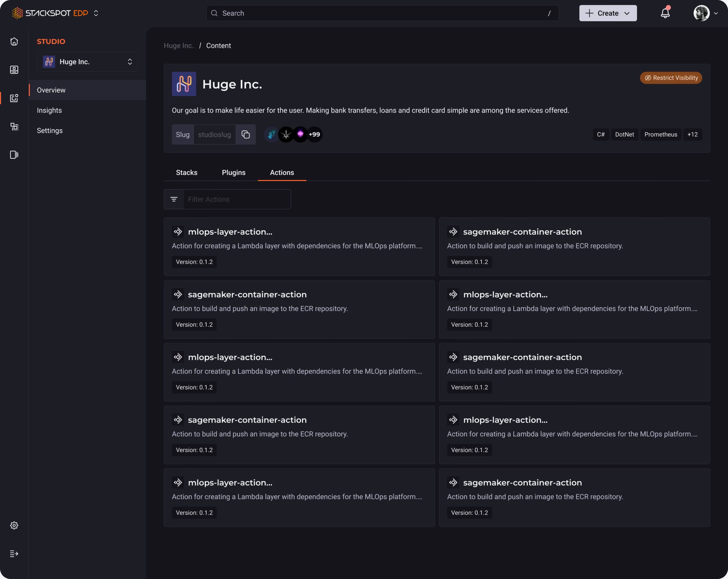Click action icon of last-row mlops-layer-action
This screenshot has height=579, width=728.
pos(178,483)
